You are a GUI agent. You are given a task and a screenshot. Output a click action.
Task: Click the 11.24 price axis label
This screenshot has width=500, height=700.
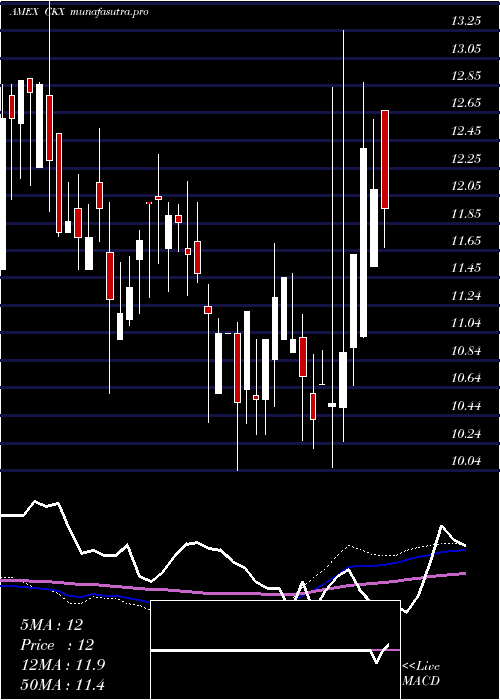(x=466, y=296)
